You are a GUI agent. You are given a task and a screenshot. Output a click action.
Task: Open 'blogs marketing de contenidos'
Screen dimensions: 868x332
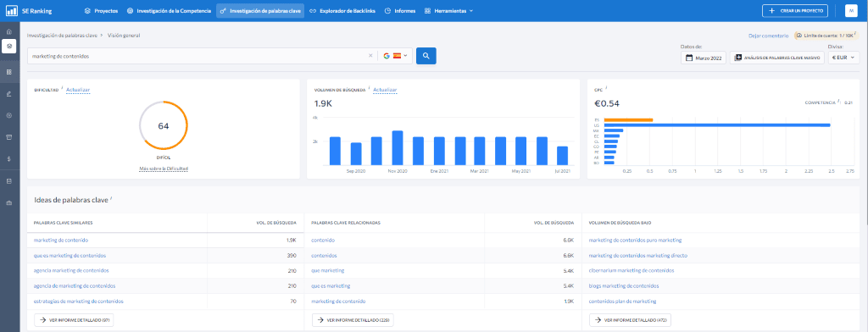(624, 286)
